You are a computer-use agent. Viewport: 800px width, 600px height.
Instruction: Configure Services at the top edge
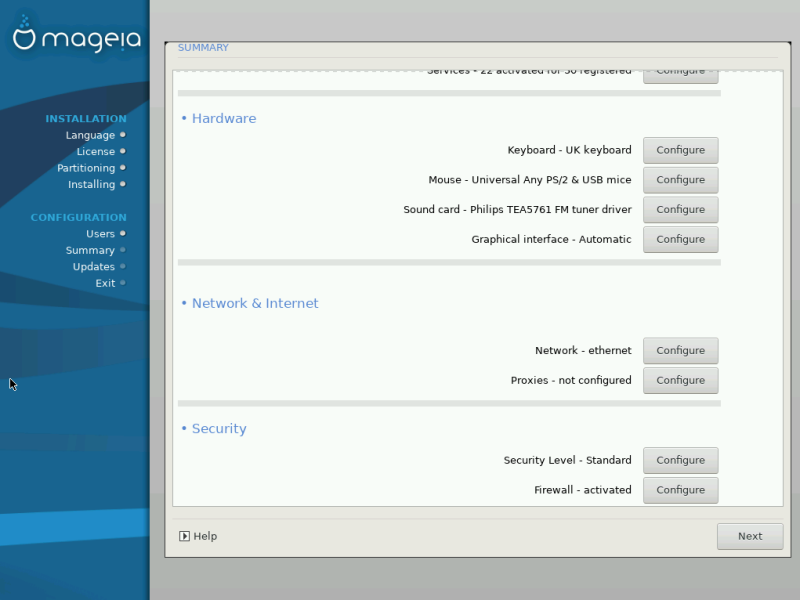680,76
